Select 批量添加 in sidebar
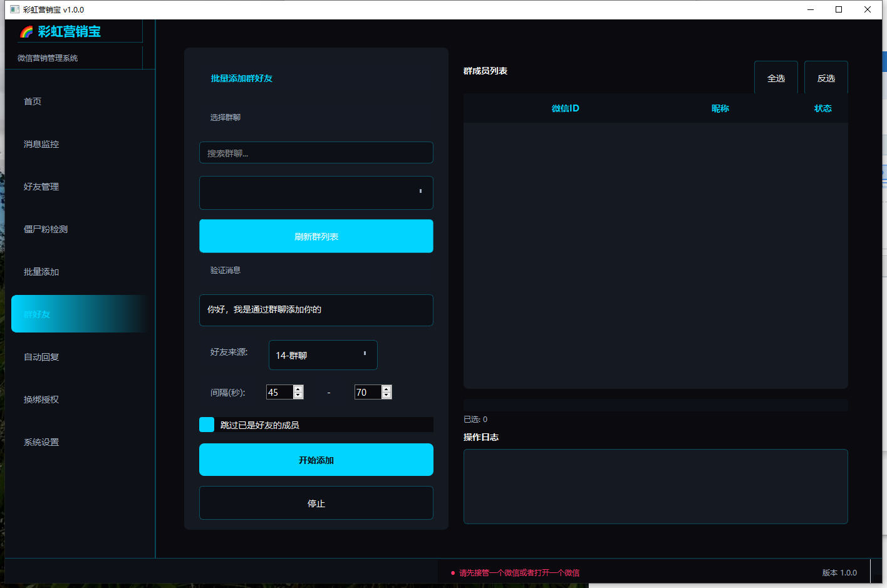The width and height of the screenshot is (887, 588). pos(41,272)
